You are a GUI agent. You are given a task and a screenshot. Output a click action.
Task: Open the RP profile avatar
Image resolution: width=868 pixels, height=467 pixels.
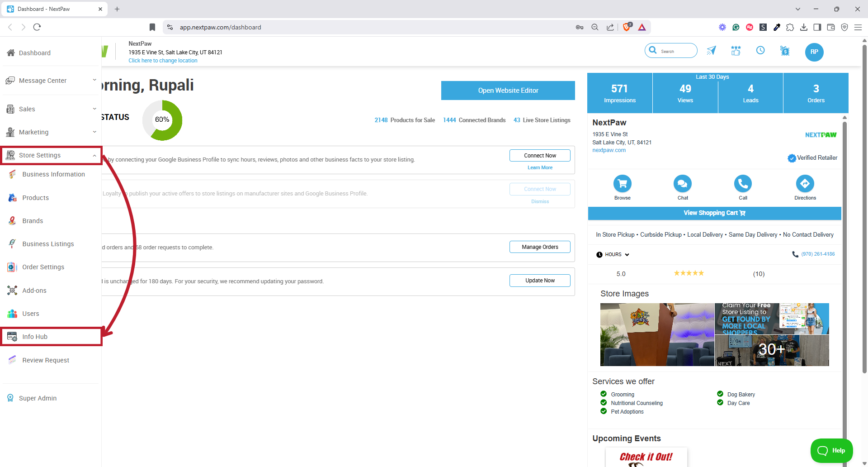point(814,52)
